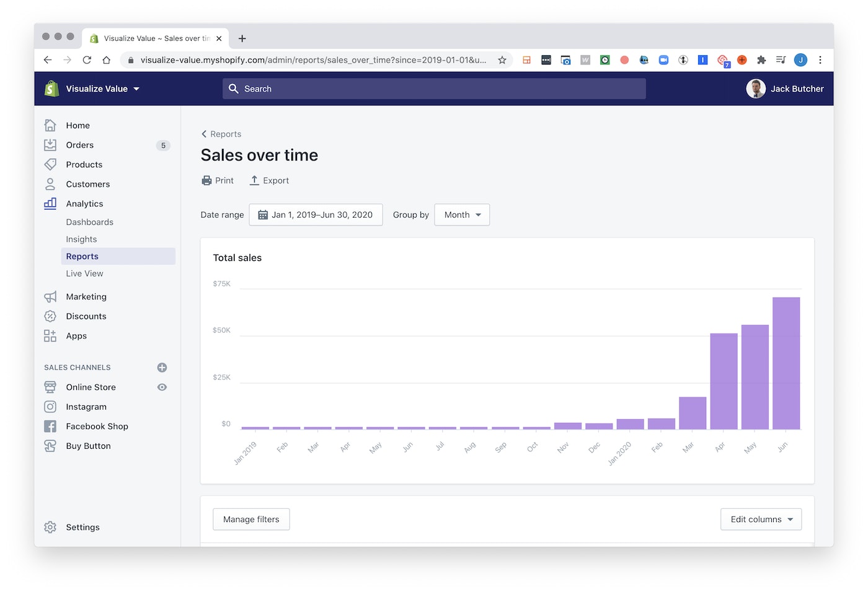Expand the Visualize Value store switcher
This screenshot has width=868, height=592.
point(102,89)
